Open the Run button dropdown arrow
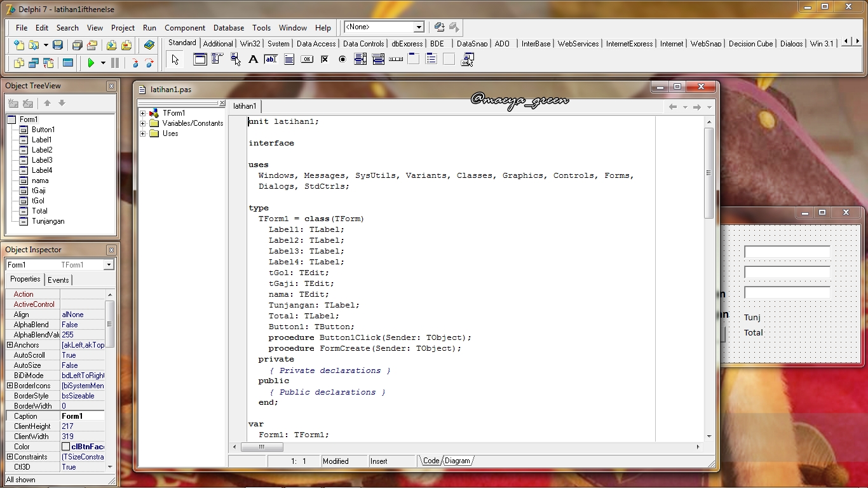The width and height of the screenshot is (868, 488). pyautogui.click(x=103, y=63)
